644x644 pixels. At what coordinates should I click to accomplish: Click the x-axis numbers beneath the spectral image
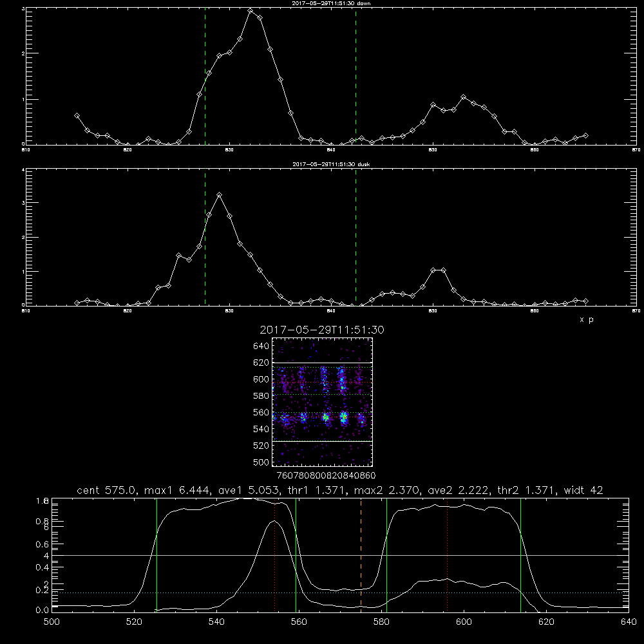326,475
